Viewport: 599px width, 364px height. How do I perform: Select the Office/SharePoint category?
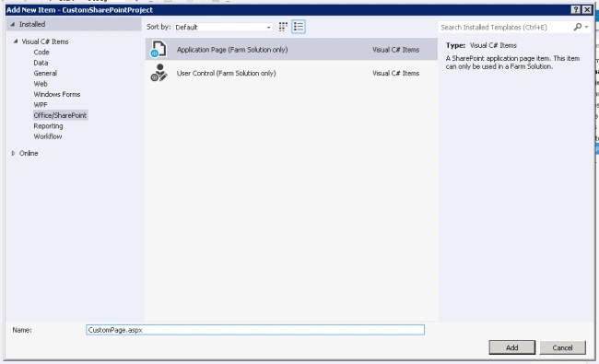click(60, 115)
